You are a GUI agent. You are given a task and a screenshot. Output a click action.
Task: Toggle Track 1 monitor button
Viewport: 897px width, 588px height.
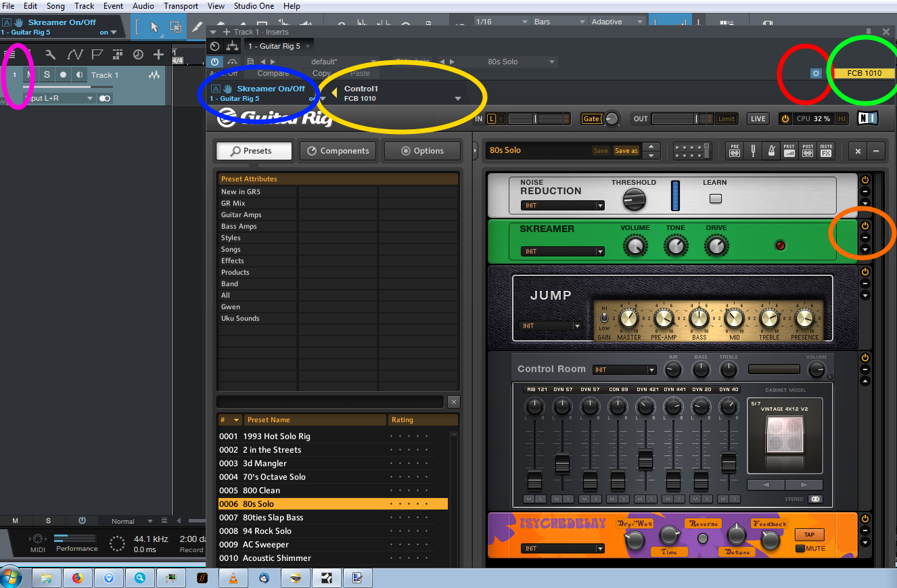pyautogui.click(x=80, y=75)
